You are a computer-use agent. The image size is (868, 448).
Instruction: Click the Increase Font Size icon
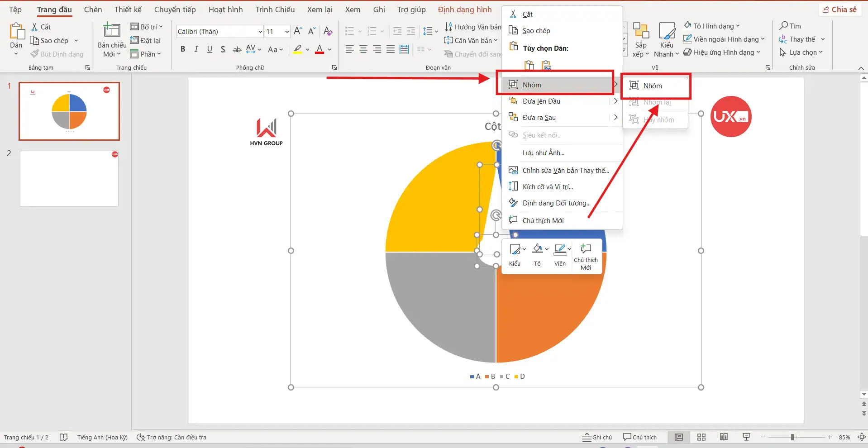coord(298,31)
